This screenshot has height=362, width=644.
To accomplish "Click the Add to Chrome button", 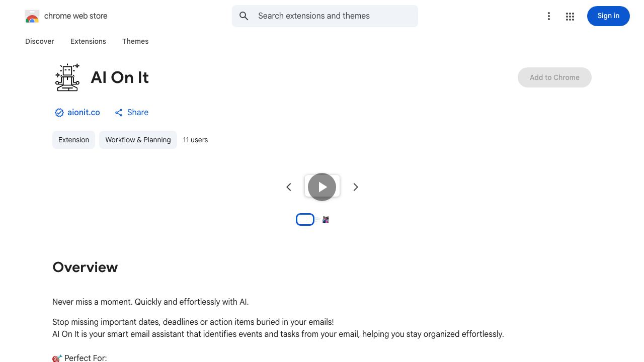I will pyautogui.click(x=554, y=77).
